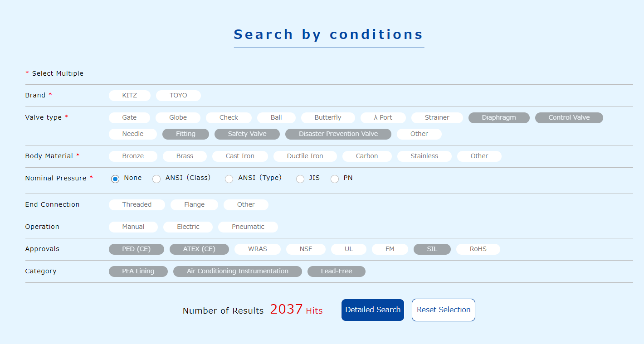
Task: Select the KITZ brand filter
Action: 129,95
